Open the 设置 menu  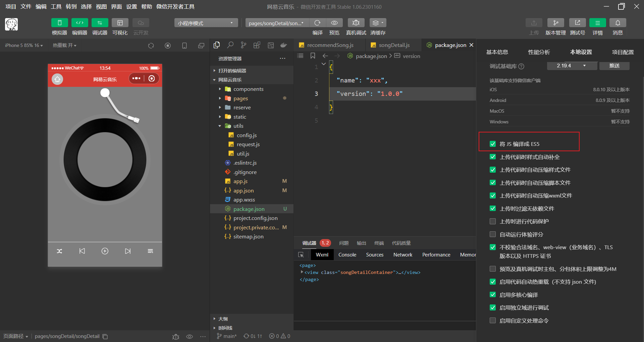point(131,7)
